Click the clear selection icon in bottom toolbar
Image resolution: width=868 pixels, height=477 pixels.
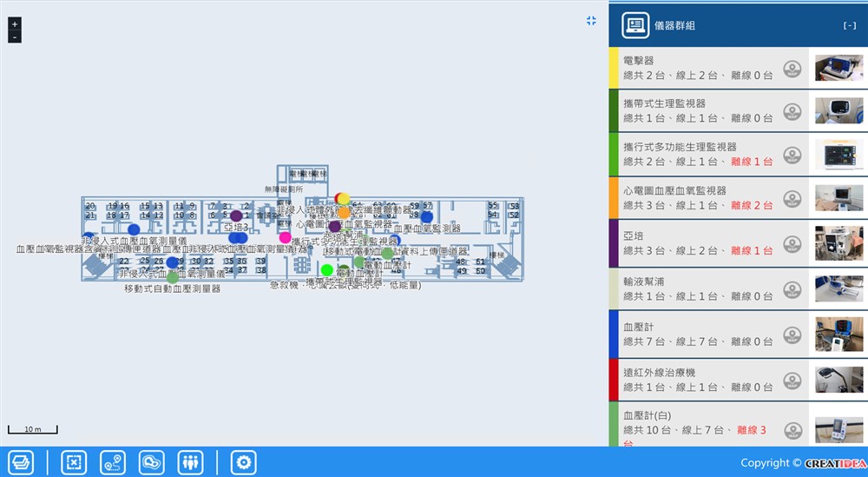pos(74,462)
